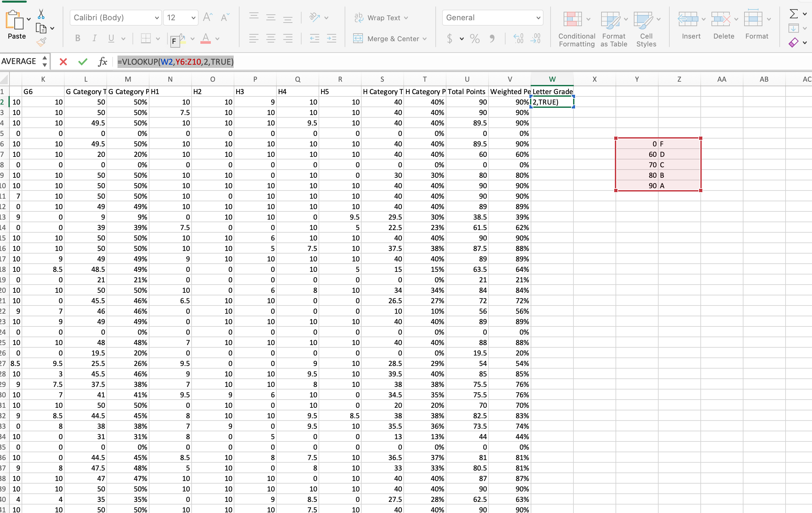Image resolution: width=812 pixels, height=513 pixels.
Task: Click the Increase Font Size icon
Action: (x=208, y=17)
